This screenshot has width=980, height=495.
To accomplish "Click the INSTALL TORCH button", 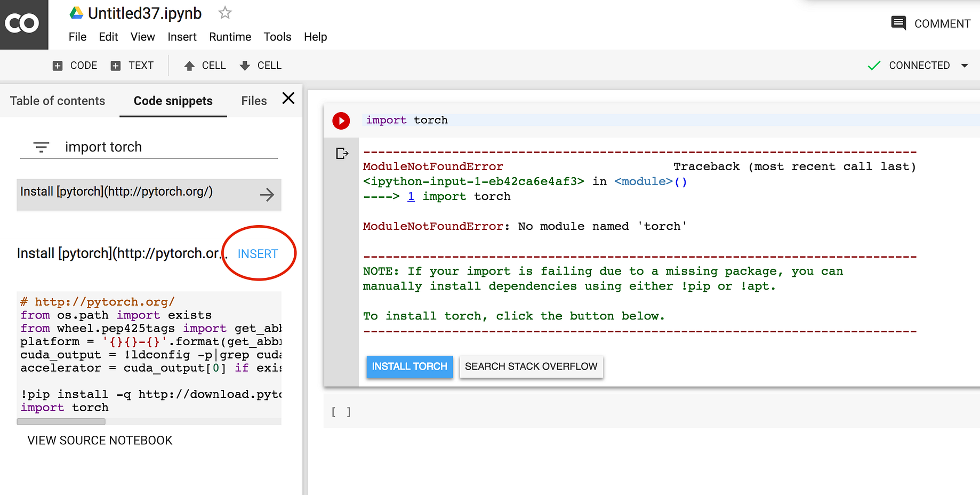I will point(409,366).
